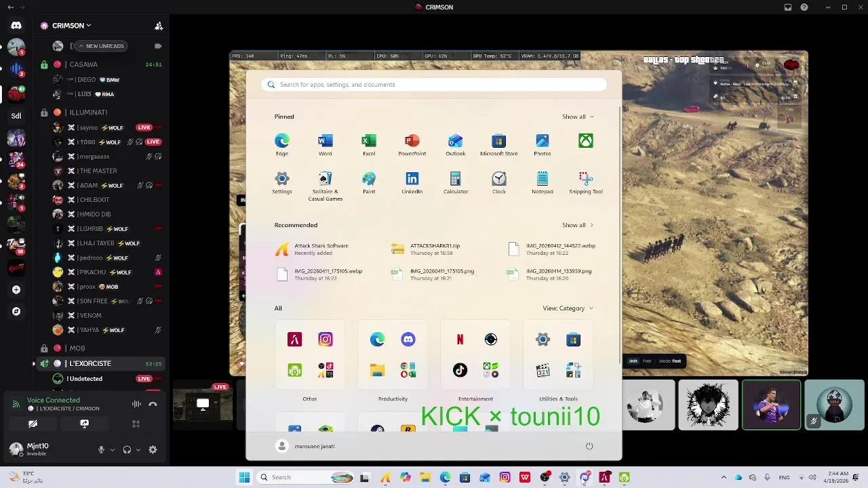Open File Explorer from the taskbar
Viewport: 868px width, 488px height.
click(425, 478)
